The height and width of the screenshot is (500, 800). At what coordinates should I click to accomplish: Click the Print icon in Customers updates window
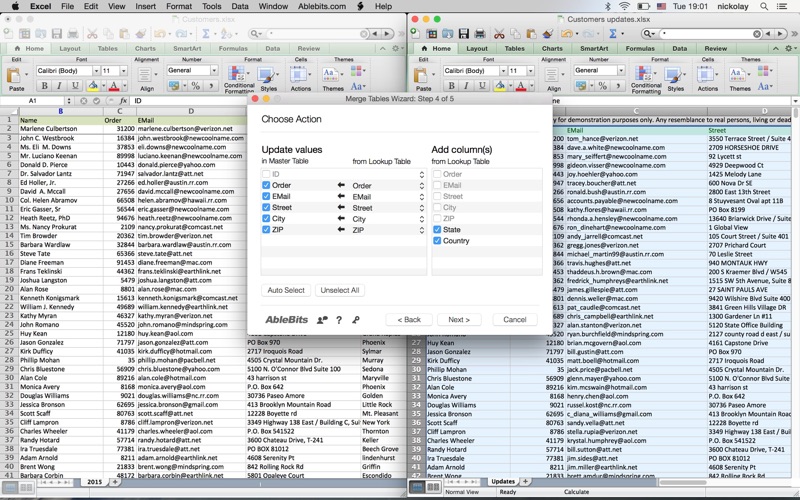coord(480,34)
